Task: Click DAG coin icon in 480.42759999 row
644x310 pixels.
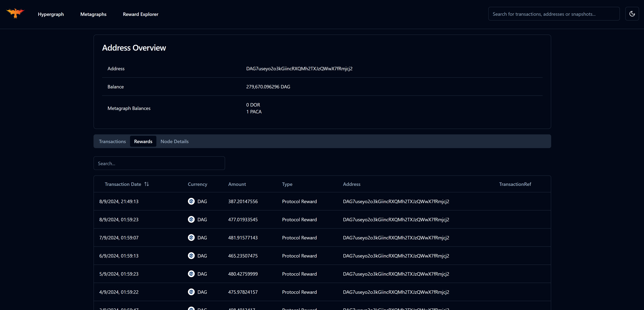Action: (191, 274)
